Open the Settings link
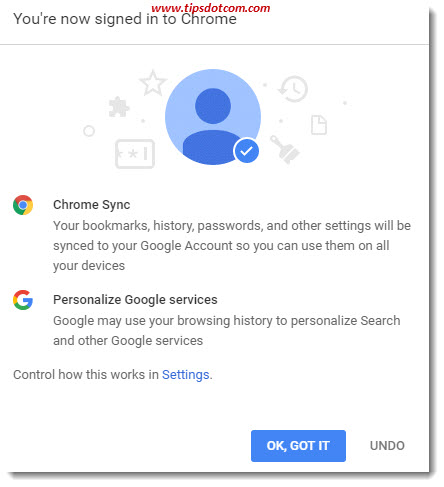The height and width of the screenshot is (487, 444). 185,374
